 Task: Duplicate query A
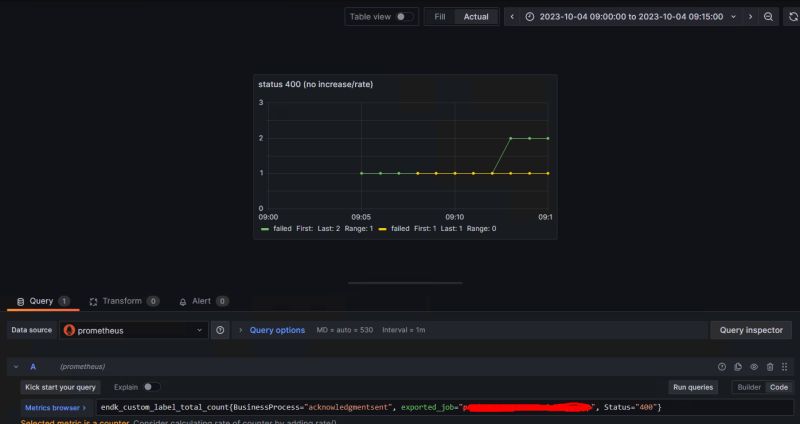point(738,366)
